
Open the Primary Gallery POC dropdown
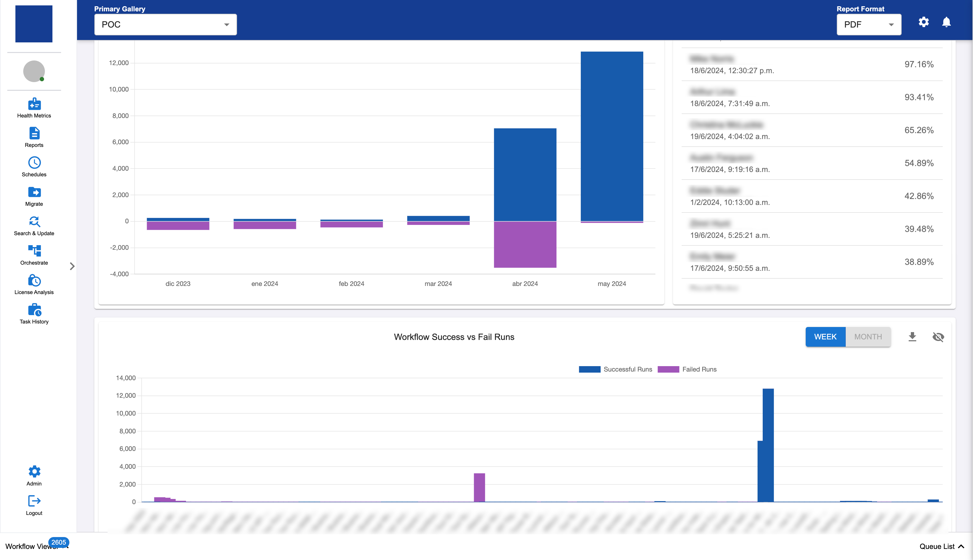point(165,25)
